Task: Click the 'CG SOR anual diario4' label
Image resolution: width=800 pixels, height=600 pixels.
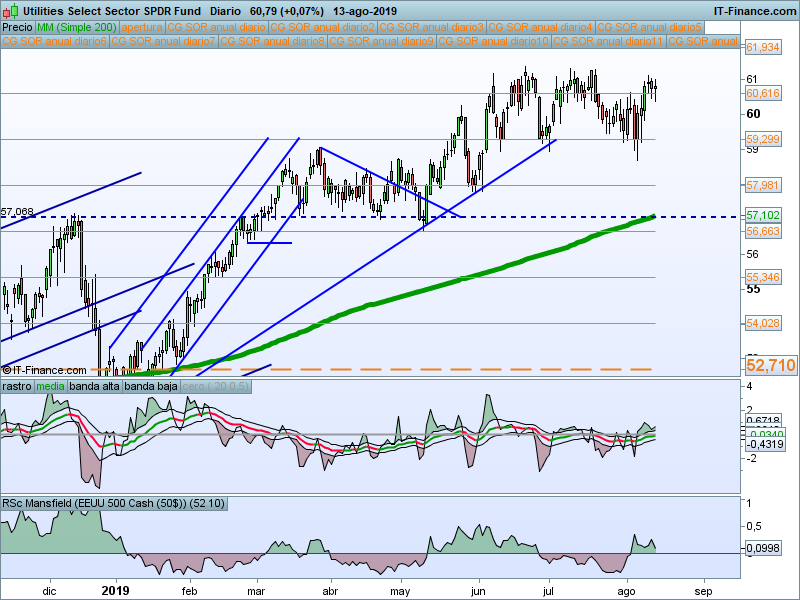Action: (541, 27)
